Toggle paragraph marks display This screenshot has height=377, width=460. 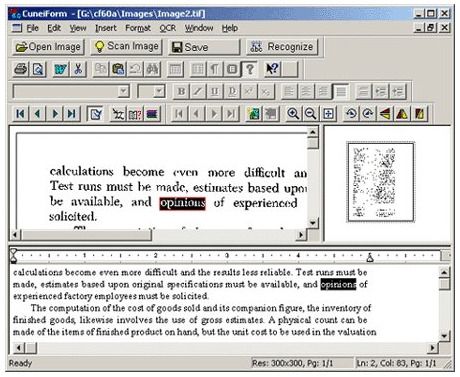[215, 69]
